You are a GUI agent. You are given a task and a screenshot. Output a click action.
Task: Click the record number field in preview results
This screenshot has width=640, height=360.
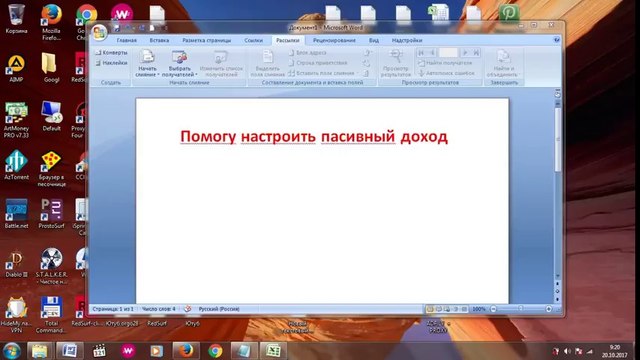click(x=448, y=53)
